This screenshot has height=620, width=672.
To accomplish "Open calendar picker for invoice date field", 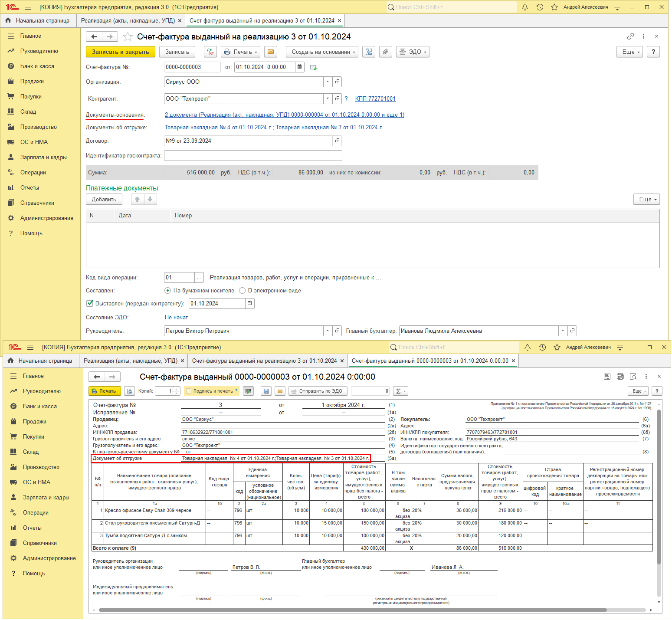I will (x=299, y=67).
